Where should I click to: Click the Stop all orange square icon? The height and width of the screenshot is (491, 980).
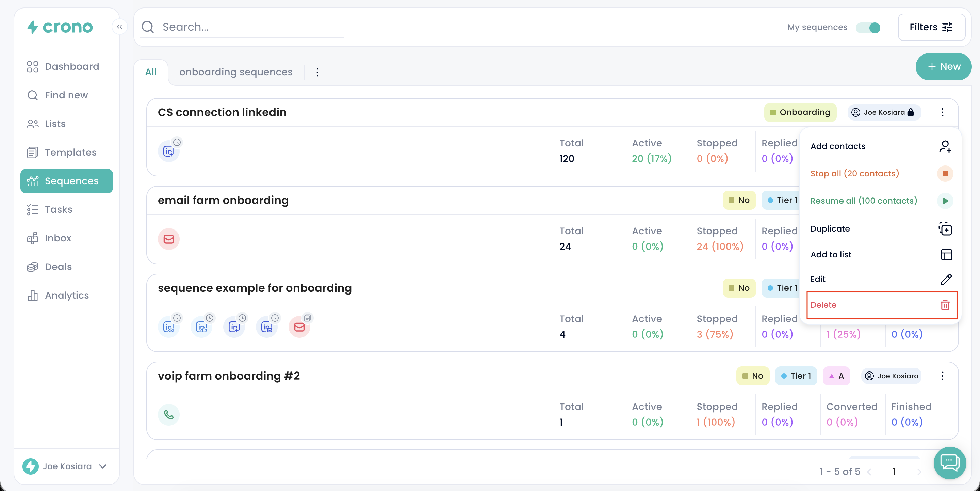(945, 174)
